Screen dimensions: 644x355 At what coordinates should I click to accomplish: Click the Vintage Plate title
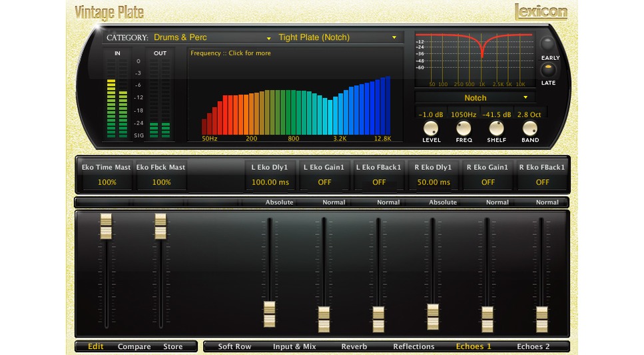click(109, 13)
